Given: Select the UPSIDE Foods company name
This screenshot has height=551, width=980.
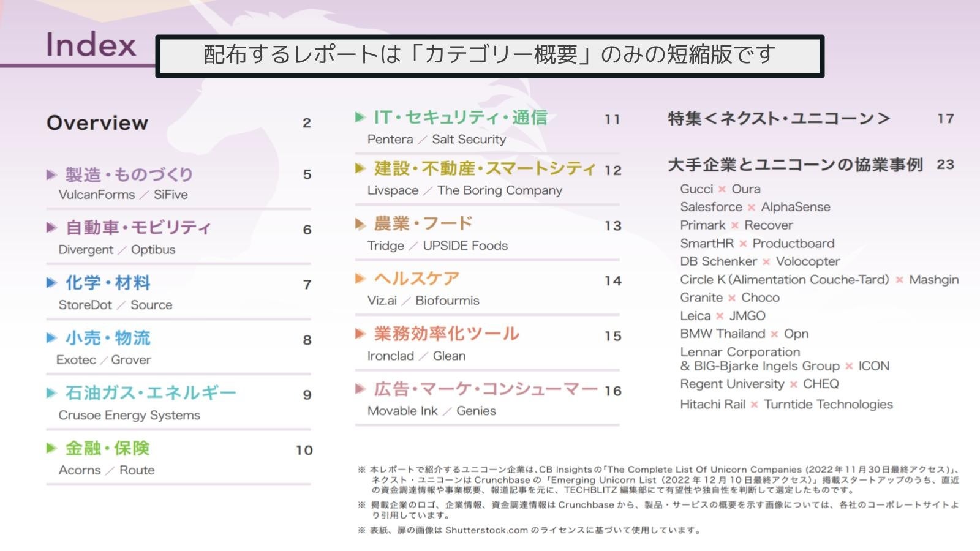Looking at the screenshot, I should pos(466,246).
